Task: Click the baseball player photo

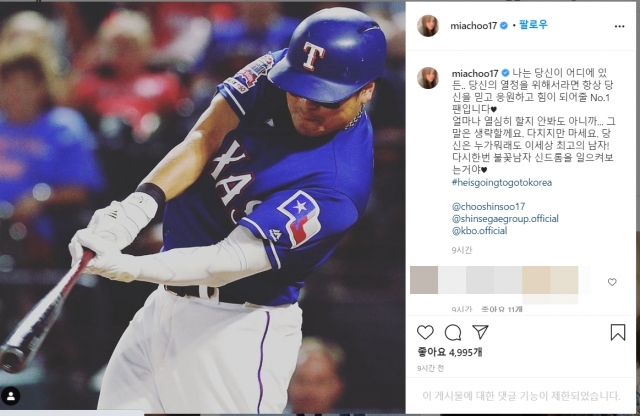Action: (x=202, y=208)
